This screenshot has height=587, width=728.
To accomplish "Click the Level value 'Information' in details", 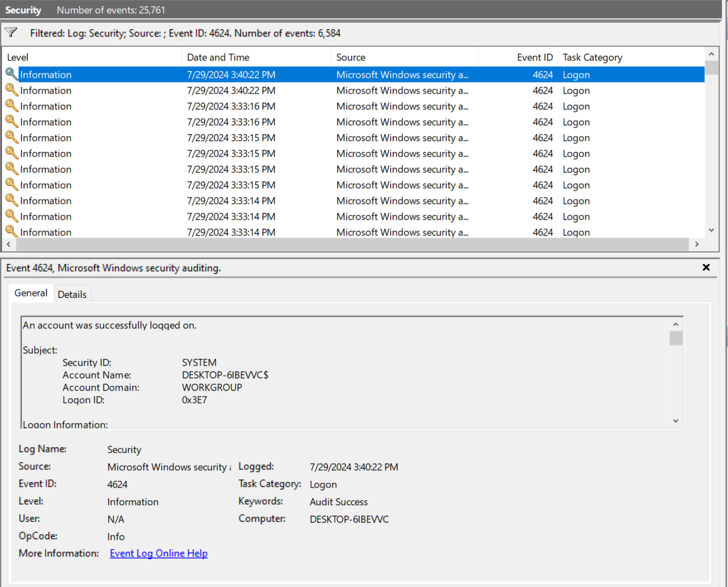I will pos(133,501).
